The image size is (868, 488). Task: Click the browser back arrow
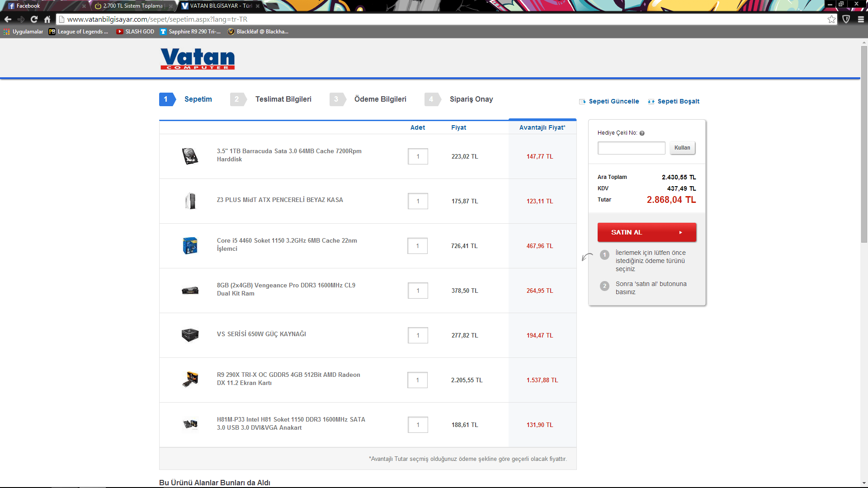coord(8,19)
